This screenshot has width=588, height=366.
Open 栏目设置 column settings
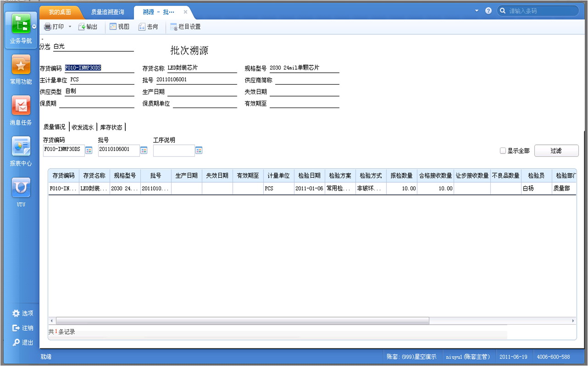185,27
